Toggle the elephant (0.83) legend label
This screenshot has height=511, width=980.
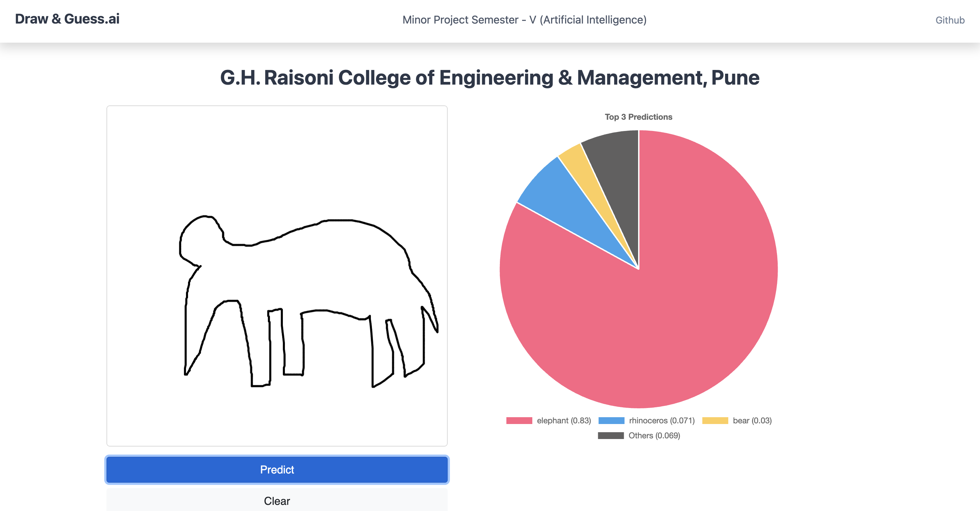pos(564,421)
